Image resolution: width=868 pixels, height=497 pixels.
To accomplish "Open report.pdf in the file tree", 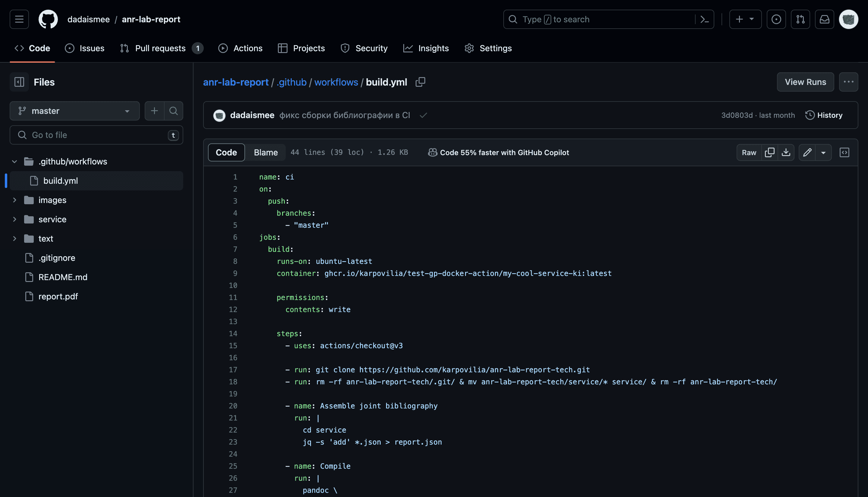I will coord(58,296).
